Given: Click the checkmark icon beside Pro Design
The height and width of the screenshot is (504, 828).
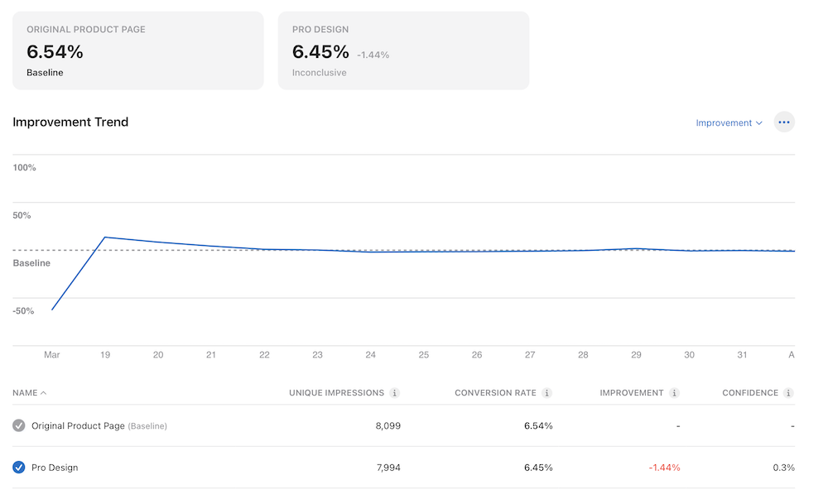Looking at the screenshot, I should pos(19,467).
